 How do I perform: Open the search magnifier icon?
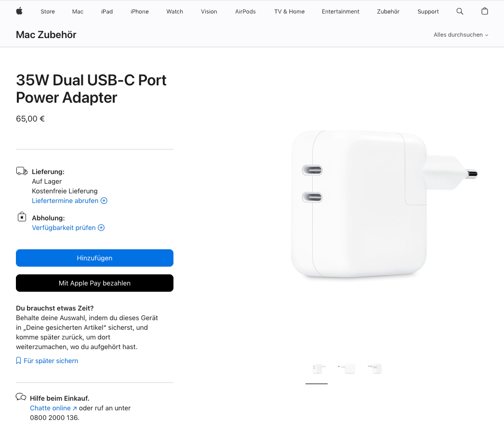point(460,11)
